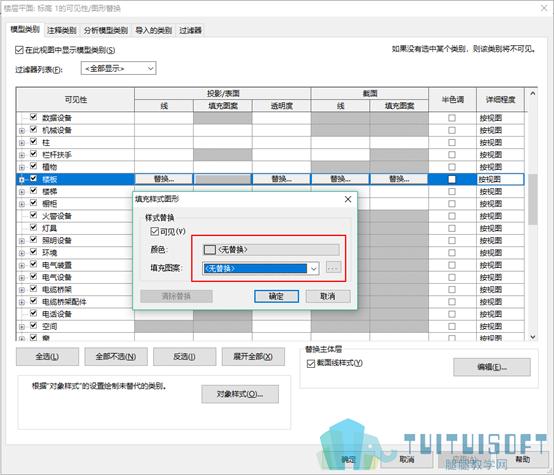Image resolution: width=554 pixels, height=475 pixels.
Task: Toggle 半色调 checkbox for 柱
Action: pyautogui.click(x=452, y=142)
